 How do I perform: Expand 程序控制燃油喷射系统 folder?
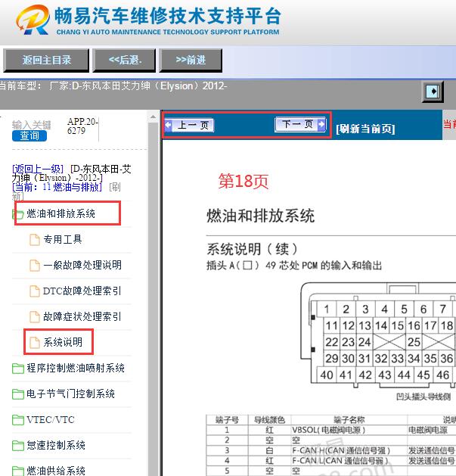pyautogui.click(x=76, y=368)
